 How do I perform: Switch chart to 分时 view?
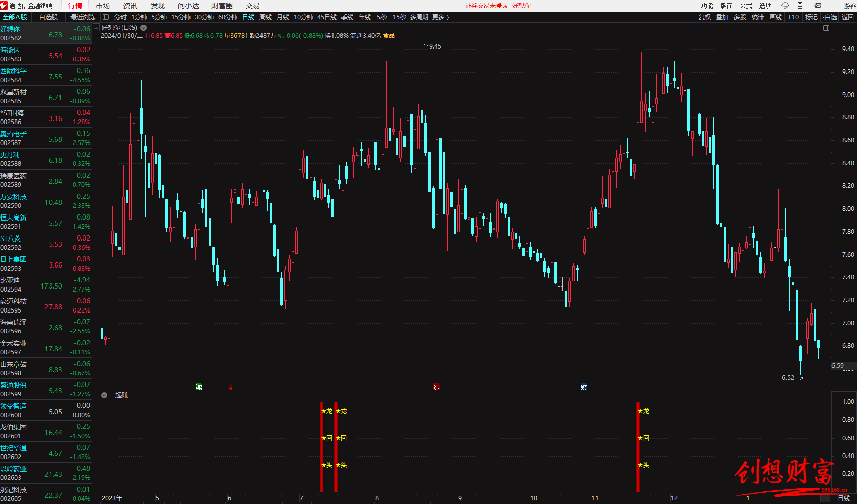(x=121, y=17)
